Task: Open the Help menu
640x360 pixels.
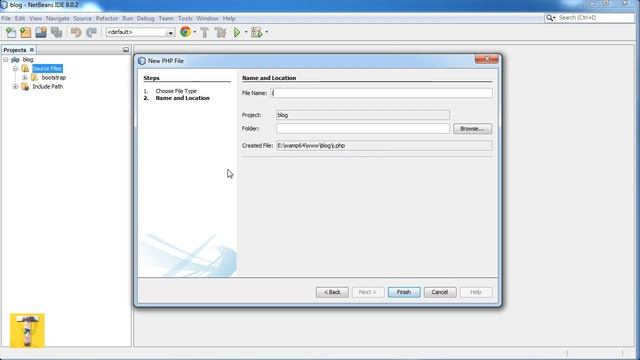Action: [x=229, y=18]
